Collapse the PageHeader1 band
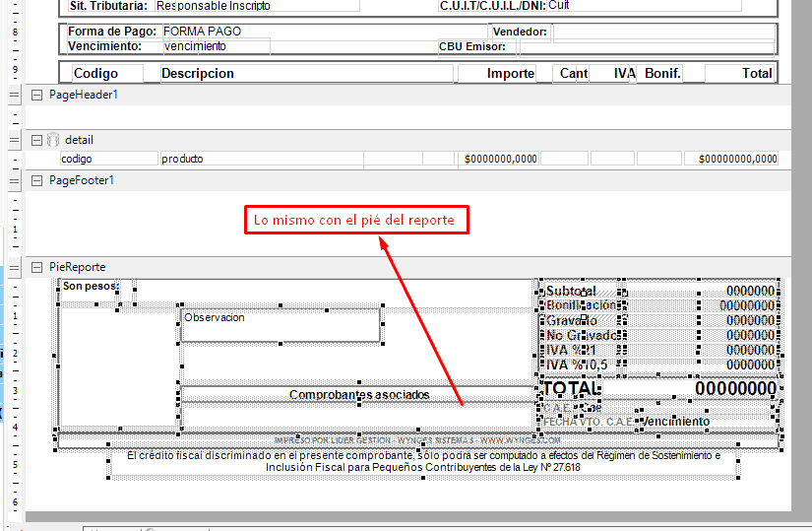 coord(36,95)
